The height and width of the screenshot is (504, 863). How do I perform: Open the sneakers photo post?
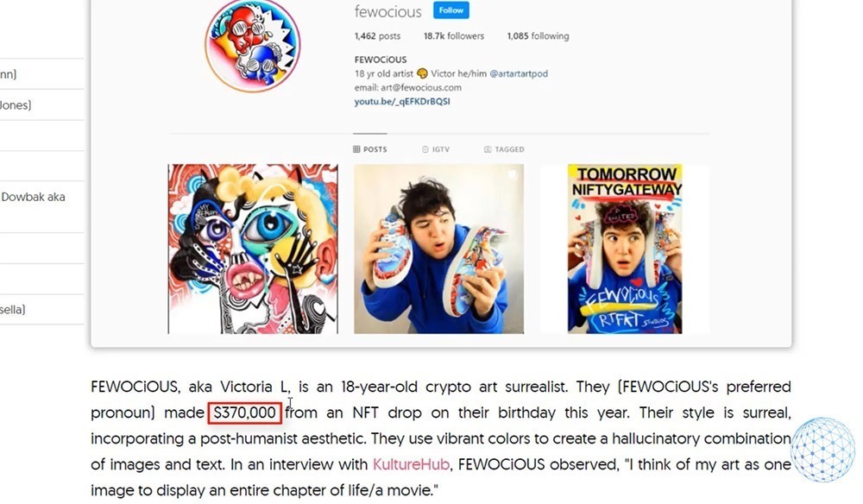point(438,249)
